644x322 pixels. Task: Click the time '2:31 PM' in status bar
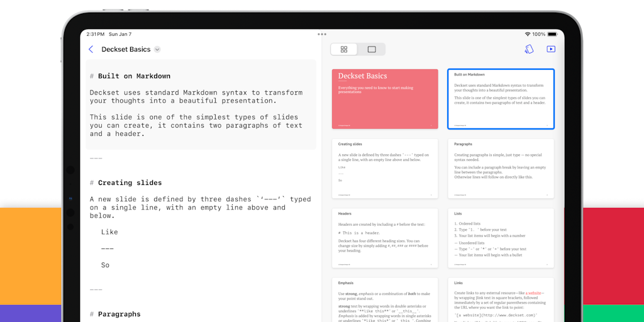(x=96, y=35)
